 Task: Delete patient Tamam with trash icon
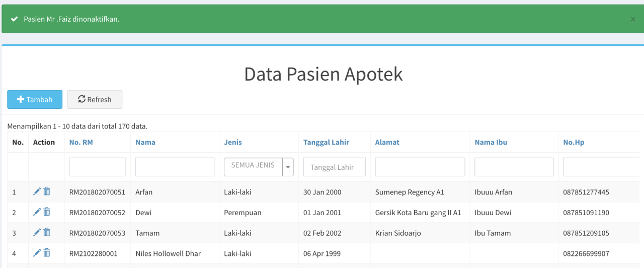click(x=47, y=232)
